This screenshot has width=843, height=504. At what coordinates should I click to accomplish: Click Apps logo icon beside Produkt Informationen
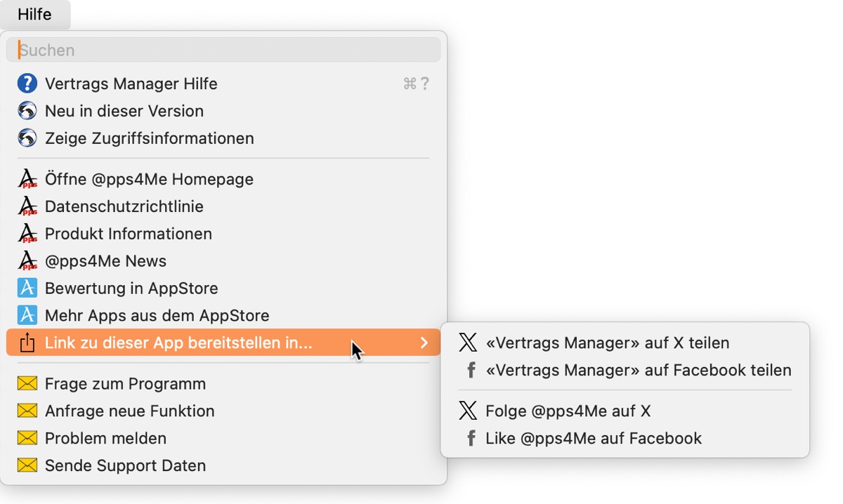27,234
